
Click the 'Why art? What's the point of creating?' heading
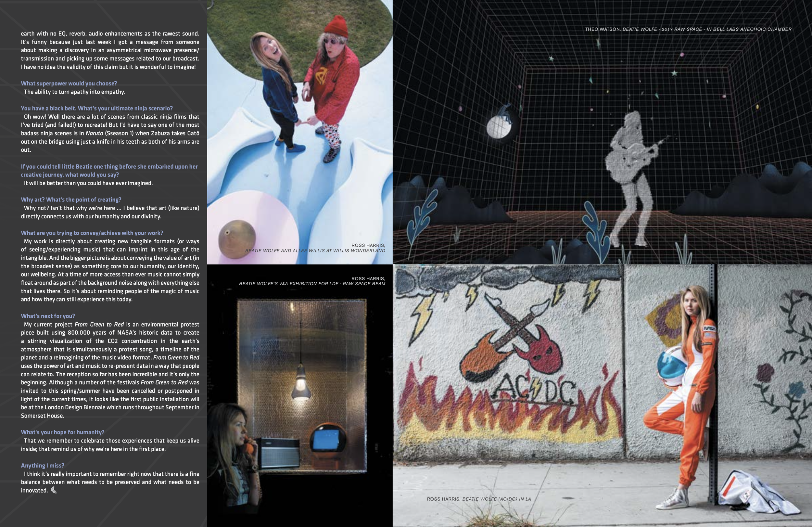71,200
